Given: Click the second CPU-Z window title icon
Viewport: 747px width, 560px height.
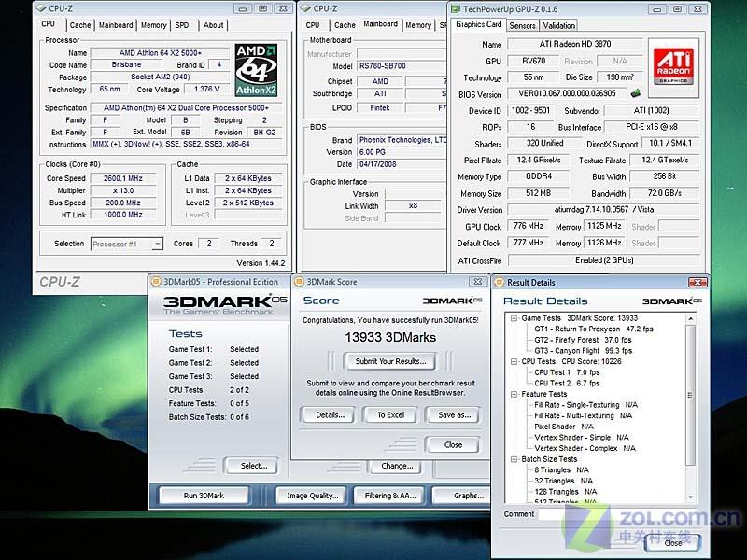Looking at the screenshot, I should click(306, 8).
